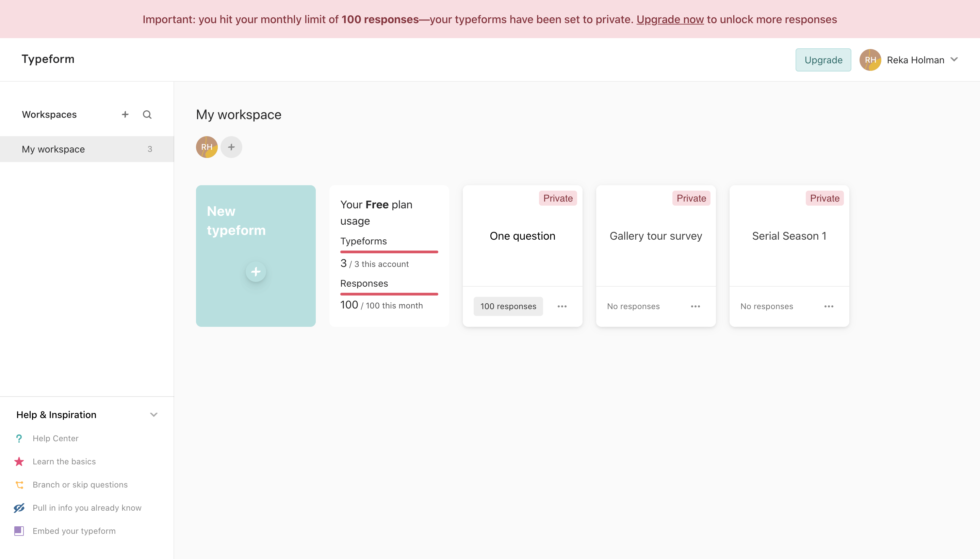Select My workspace in the sidebar
Screen dimensions: 980x559
(x=87, y=149)
